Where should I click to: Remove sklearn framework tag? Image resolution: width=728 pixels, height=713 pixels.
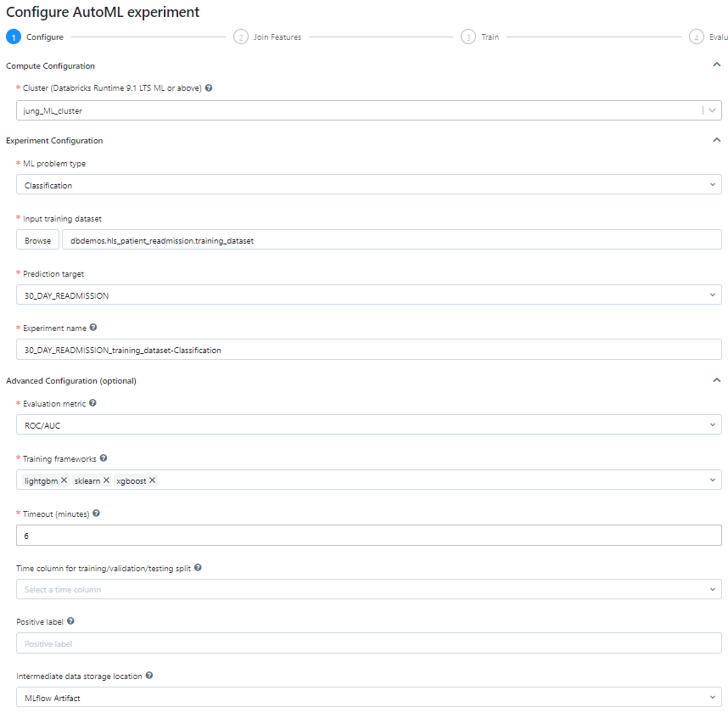106,480
